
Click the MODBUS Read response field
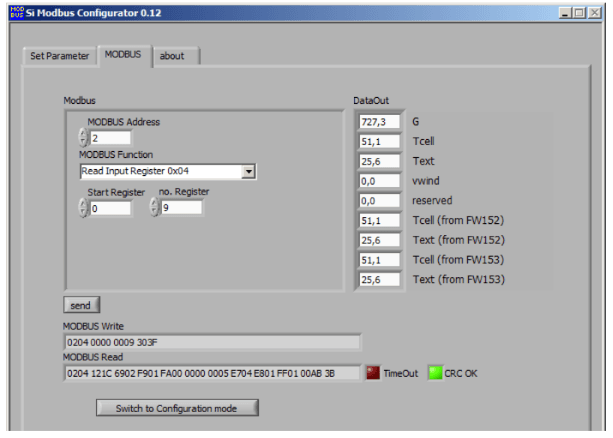[212, 373]
